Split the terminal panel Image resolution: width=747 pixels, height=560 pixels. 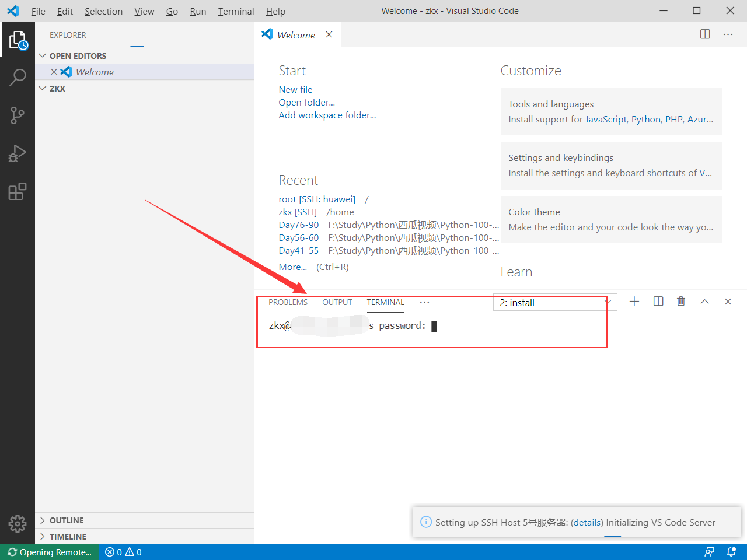coord(658,302)
